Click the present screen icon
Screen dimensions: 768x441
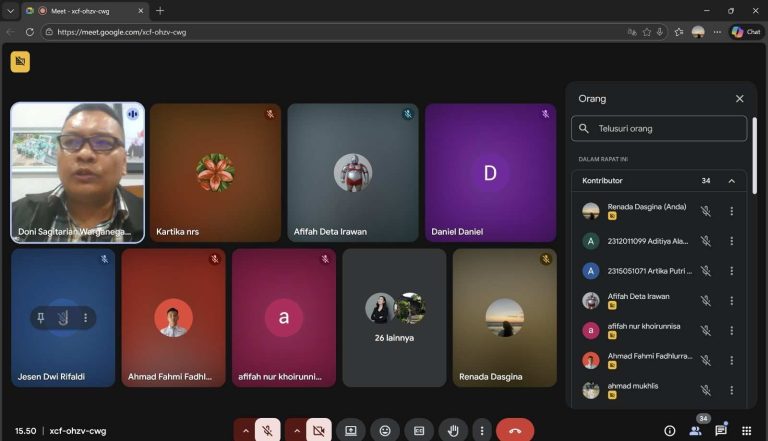pyautogui.click(x=351, y=430)
